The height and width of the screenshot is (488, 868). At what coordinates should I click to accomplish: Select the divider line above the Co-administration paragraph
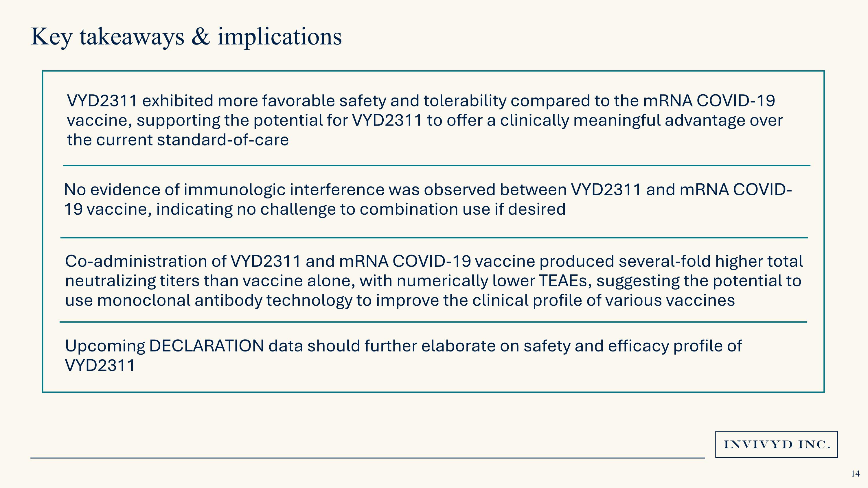(434, 238)
